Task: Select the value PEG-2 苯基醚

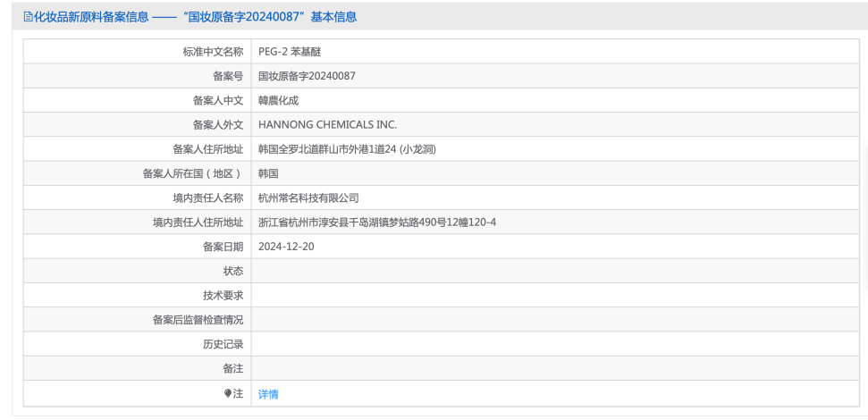Action: 290,52
